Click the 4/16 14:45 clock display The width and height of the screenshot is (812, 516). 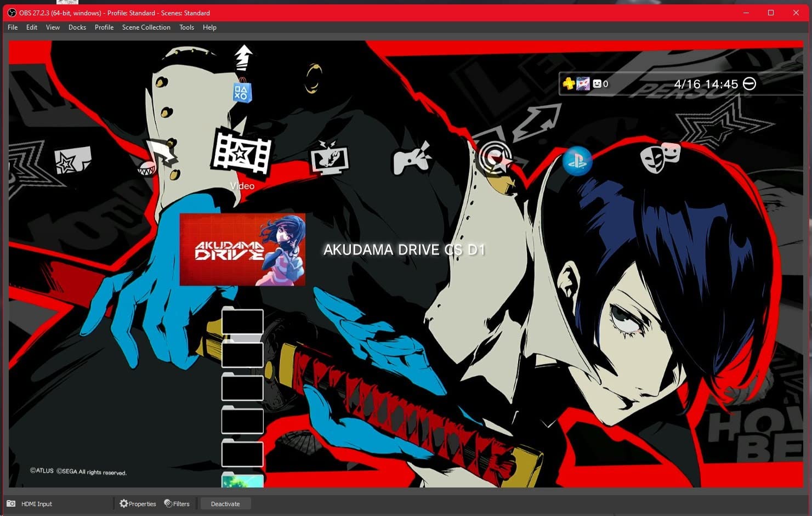point(706,84)
